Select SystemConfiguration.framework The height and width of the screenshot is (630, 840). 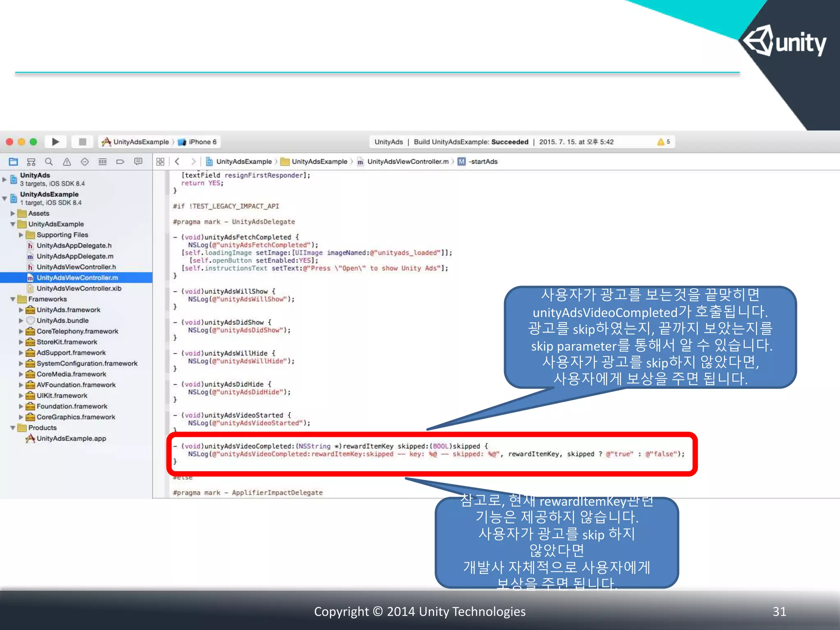click(87, 363)
